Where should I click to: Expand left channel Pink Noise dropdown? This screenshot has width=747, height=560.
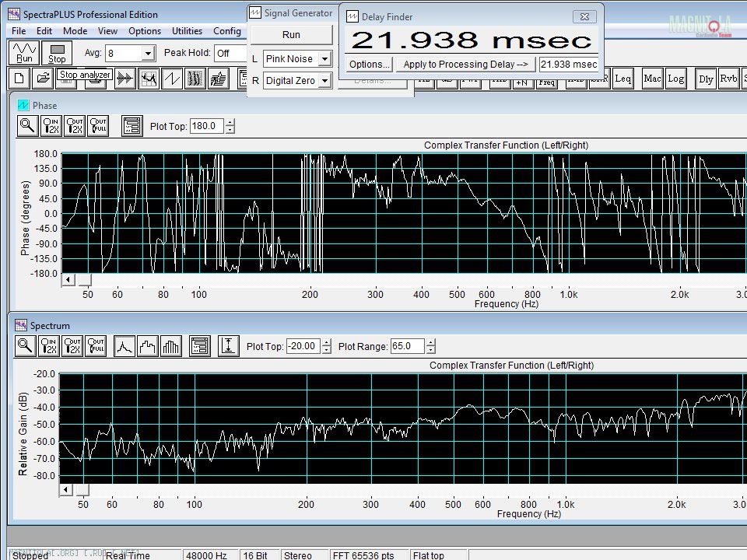325,59
